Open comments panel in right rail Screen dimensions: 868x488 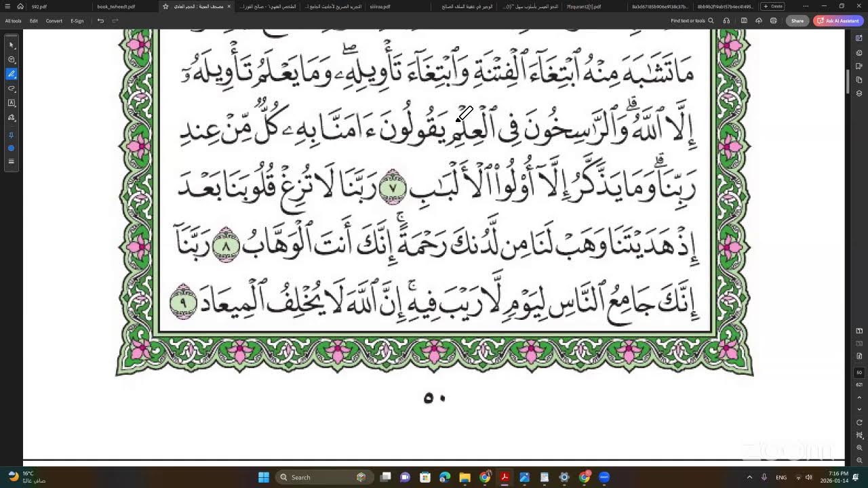coord(859,52)
